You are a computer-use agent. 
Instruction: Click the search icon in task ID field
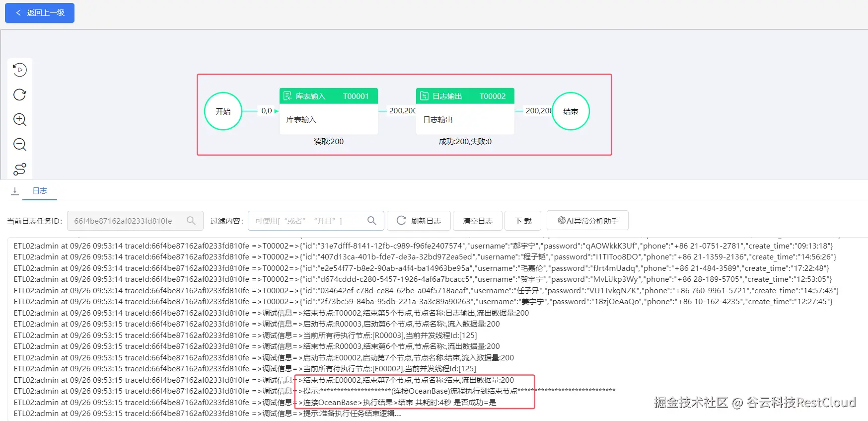[191, 221]
